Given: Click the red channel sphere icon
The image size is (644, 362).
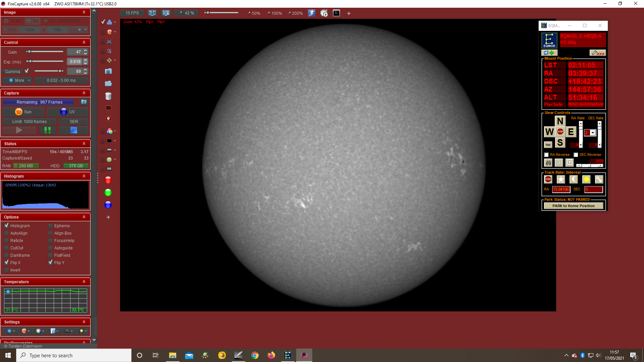Looking at the screenshot, I should [x=108, y=180].
